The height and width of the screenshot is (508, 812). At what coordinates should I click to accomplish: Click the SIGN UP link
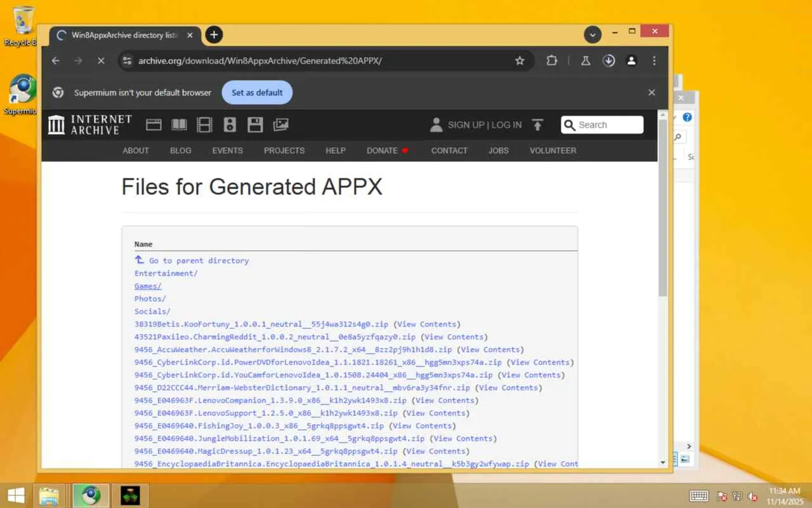pos(466,125)
